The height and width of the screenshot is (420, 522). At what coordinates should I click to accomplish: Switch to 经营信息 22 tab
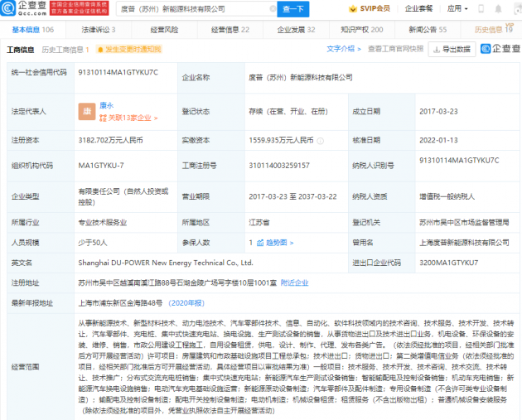click(x=230, y=30)
